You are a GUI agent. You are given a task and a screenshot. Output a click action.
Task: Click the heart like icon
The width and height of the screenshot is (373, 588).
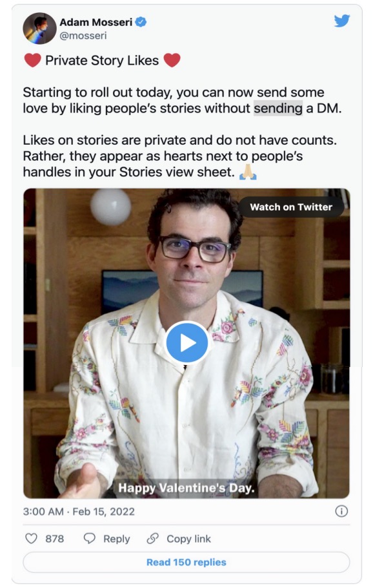(x=31, y=538)
